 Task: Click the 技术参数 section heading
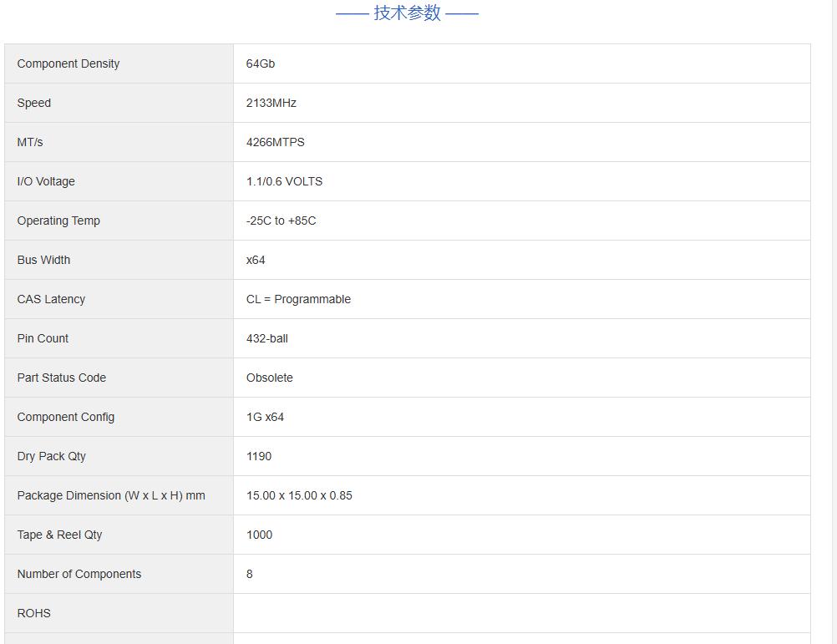(407, 13)
